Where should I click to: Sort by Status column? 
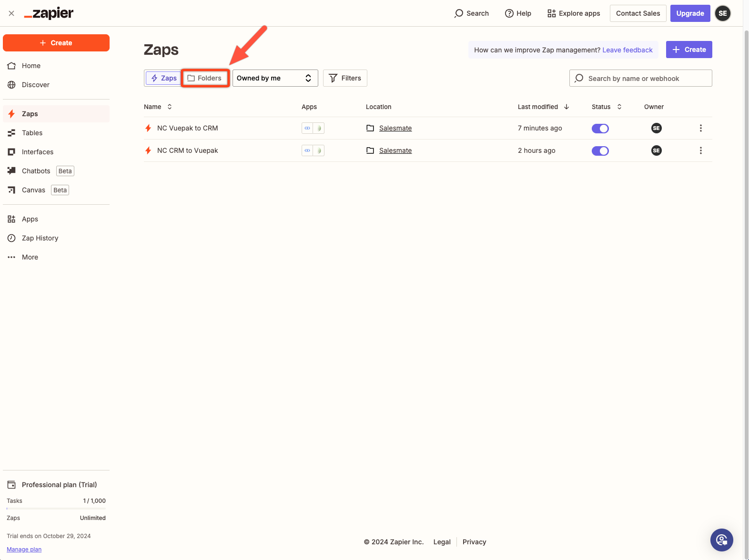point(607,107)
